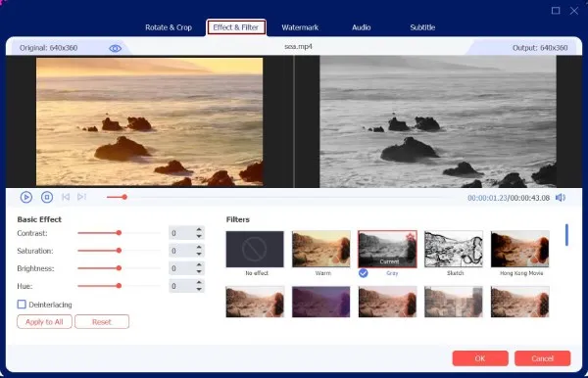Screen dimensions: 588x378
Task: Click the grayscale output video preview
Action: coord(438,121)
